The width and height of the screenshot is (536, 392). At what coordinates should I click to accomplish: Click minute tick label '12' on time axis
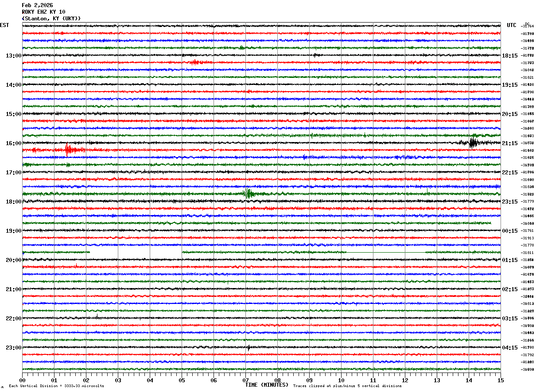coord(405,380)
